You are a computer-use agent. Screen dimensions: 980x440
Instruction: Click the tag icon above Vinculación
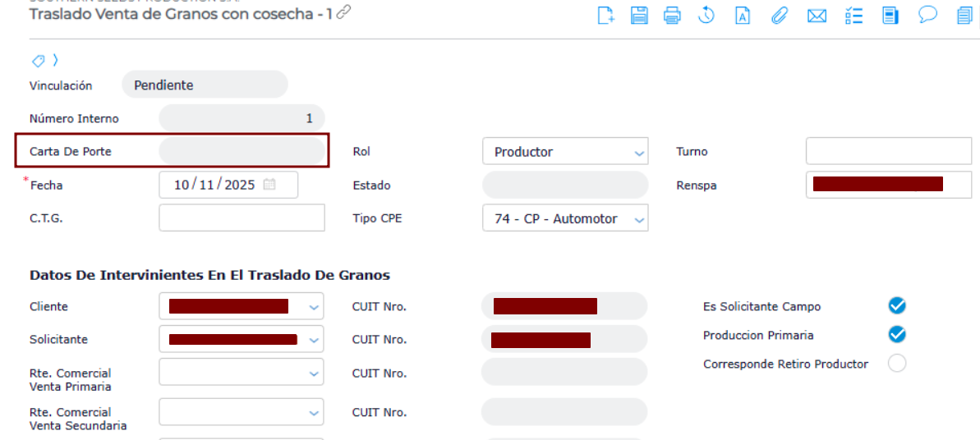(38, 61)
